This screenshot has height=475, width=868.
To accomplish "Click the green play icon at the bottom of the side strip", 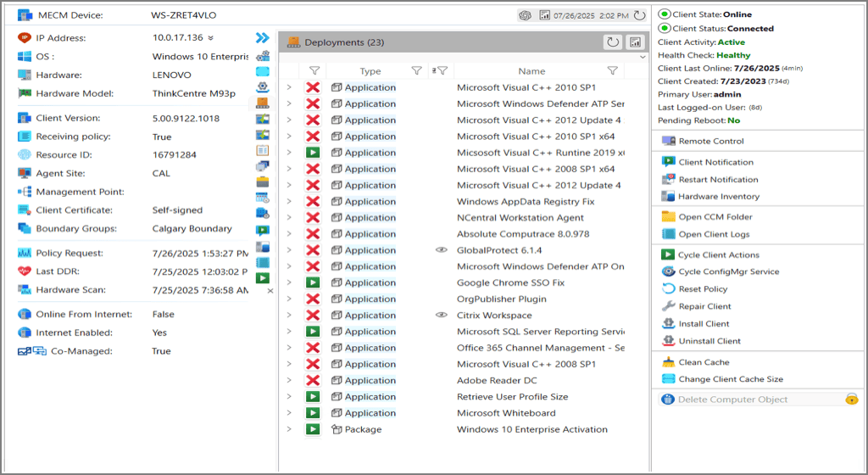I will (263, 278).
